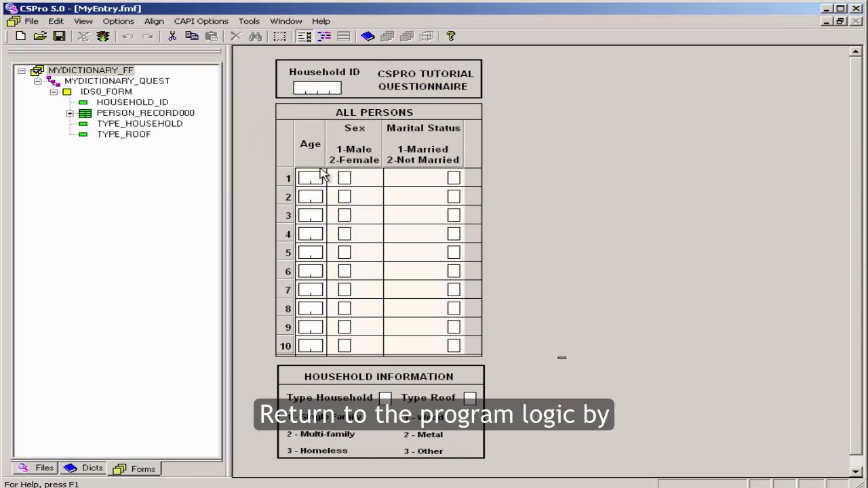Click the Age field in row 1

point(311,178)
